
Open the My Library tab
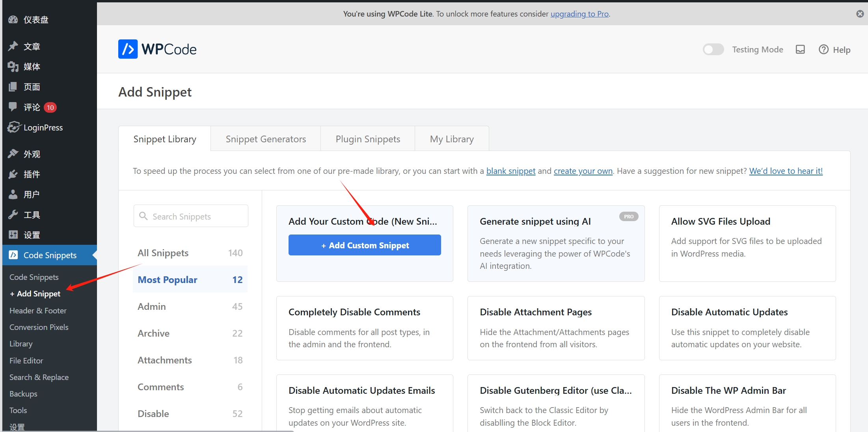point(452,139)
